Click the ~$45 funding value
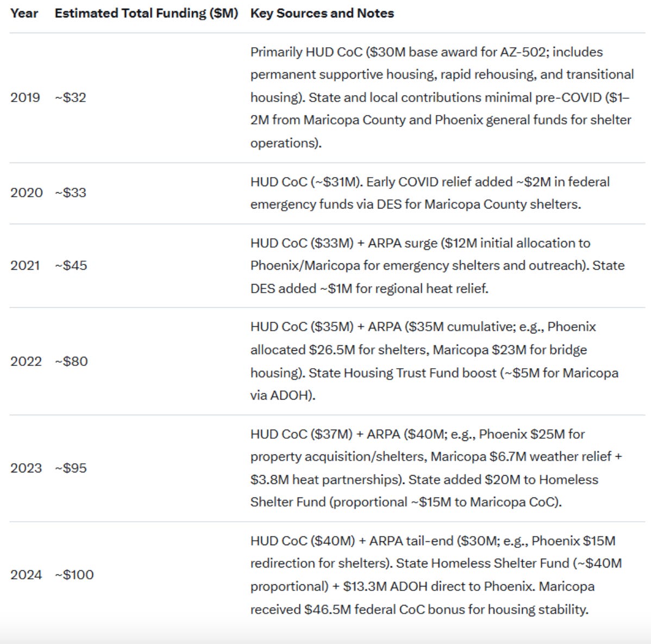 coord(71,266)
